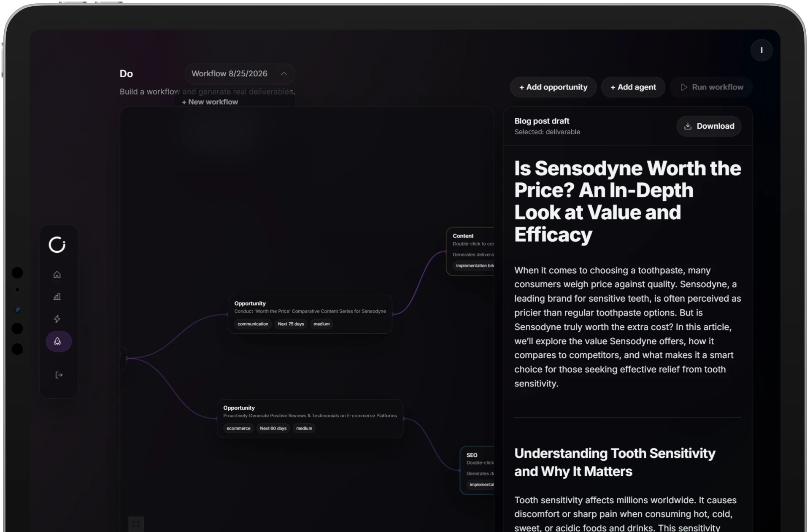Click the Do page heading

(x=126, y=74)
